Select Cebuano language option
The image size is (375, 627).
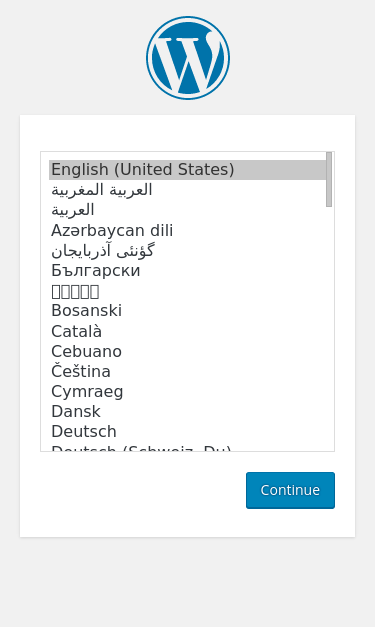tap(188, 351)
